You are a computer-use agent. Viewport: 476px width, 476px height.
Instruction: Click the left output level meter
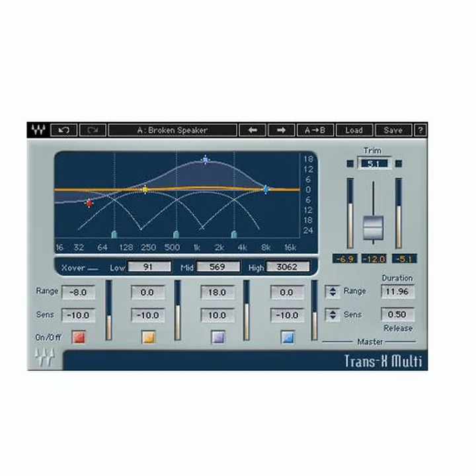[x=350, y=214]
